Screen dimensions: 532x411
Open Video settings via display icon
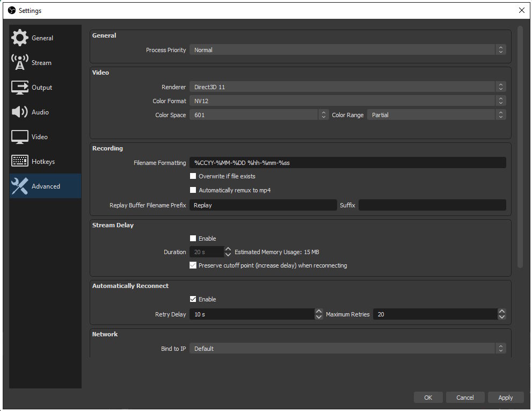pyautogui.click(x=20, y=137)
